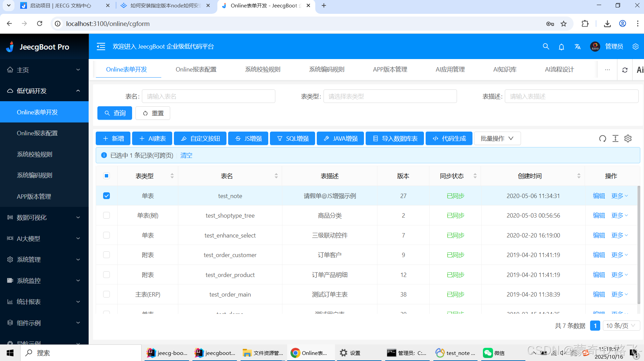Reload the browser page
This screenshot has width=644, height=361.
[40, 24]
